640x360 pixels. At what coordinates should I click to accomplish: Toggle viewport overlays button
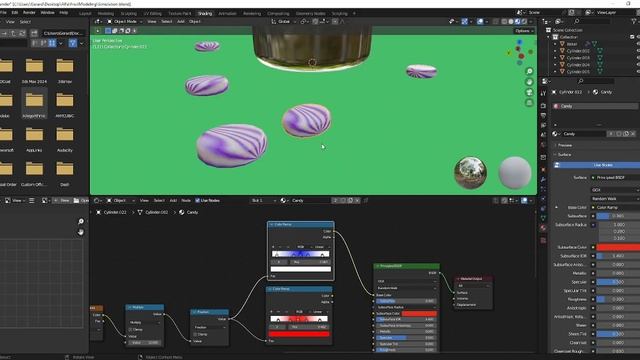480,21
